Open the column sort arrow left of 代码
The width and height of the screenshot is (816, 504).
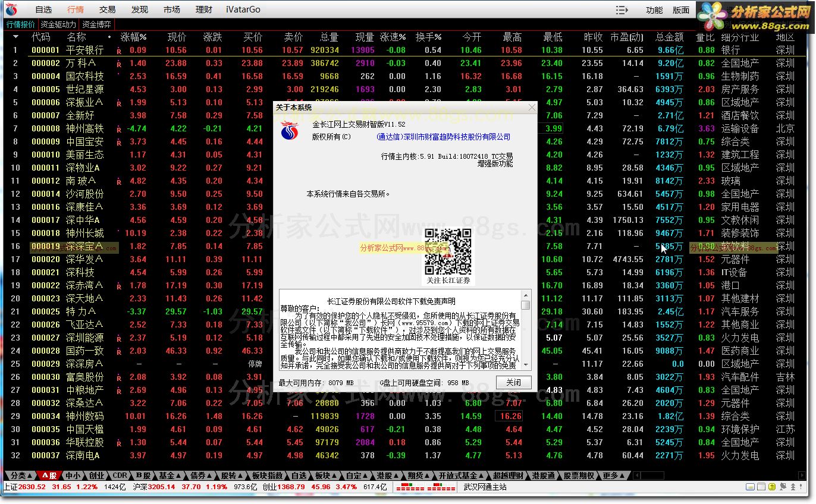pos(15,37)
